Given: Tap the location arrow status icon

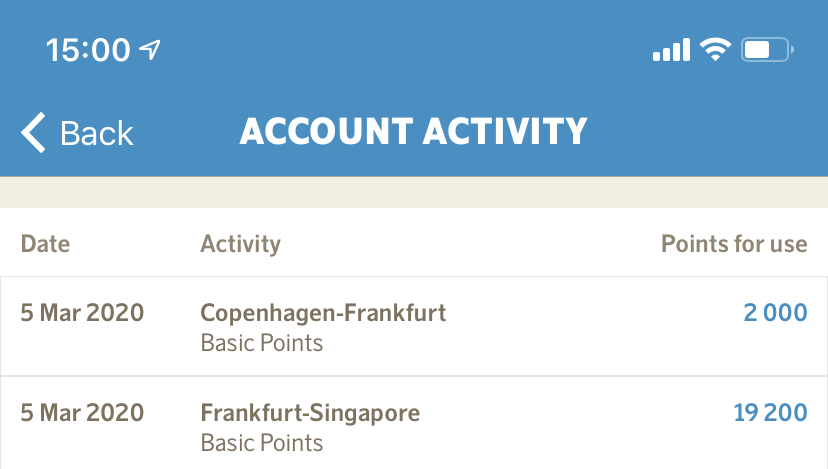Looking at the screenshot, I should tap(150, 49).
